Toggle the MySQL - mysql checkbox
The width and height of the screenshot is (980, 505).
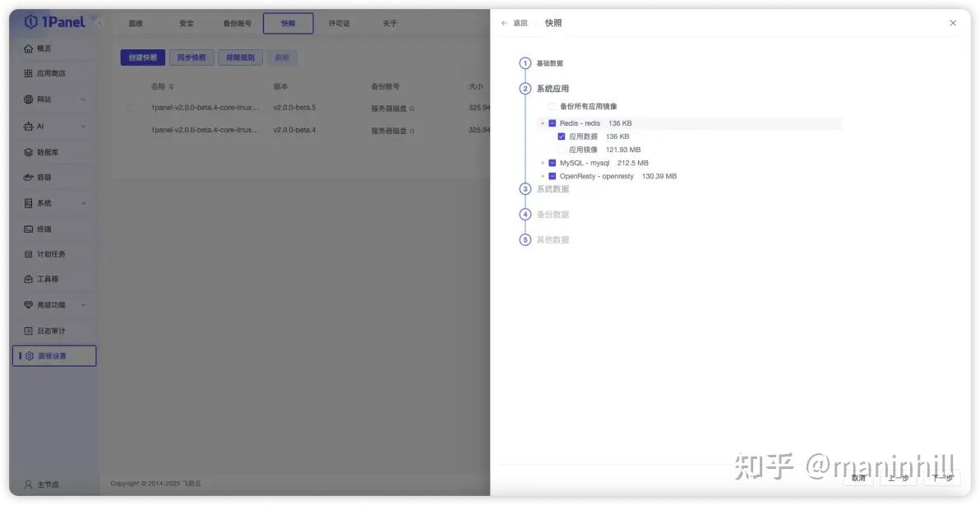552,163
